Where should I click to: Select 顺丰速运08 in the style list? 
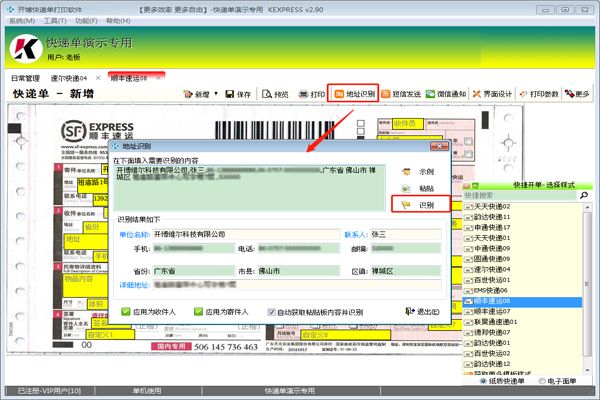523,301
